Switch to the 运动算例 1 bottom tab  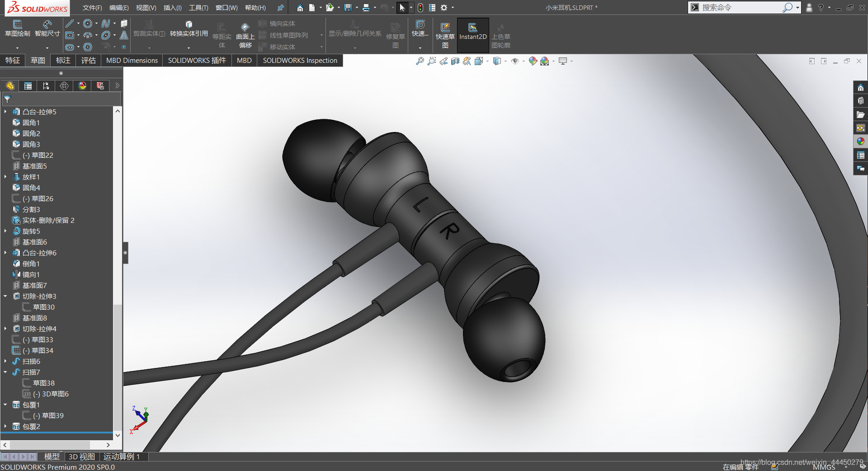121,457
